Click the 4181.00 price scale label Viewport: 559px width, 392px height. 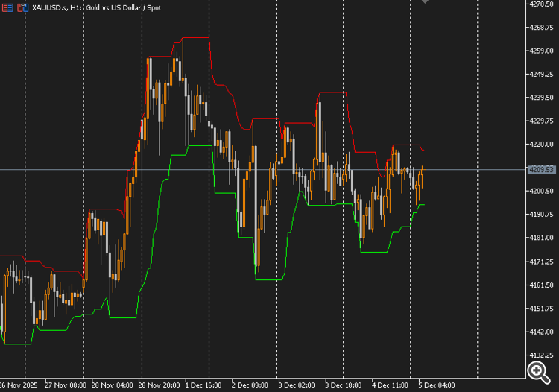(x=541, y=238)
